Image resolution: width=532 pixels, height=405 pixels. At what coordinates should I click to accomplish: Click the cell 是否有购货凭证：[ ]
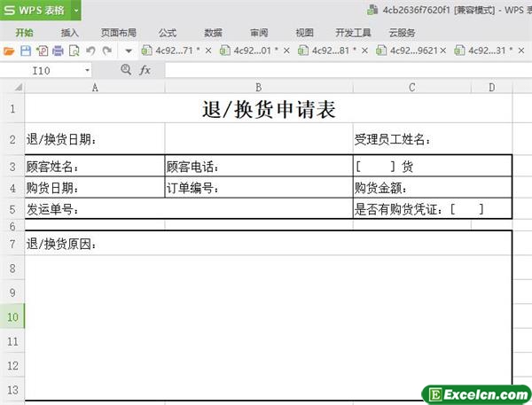pos(433,209)
